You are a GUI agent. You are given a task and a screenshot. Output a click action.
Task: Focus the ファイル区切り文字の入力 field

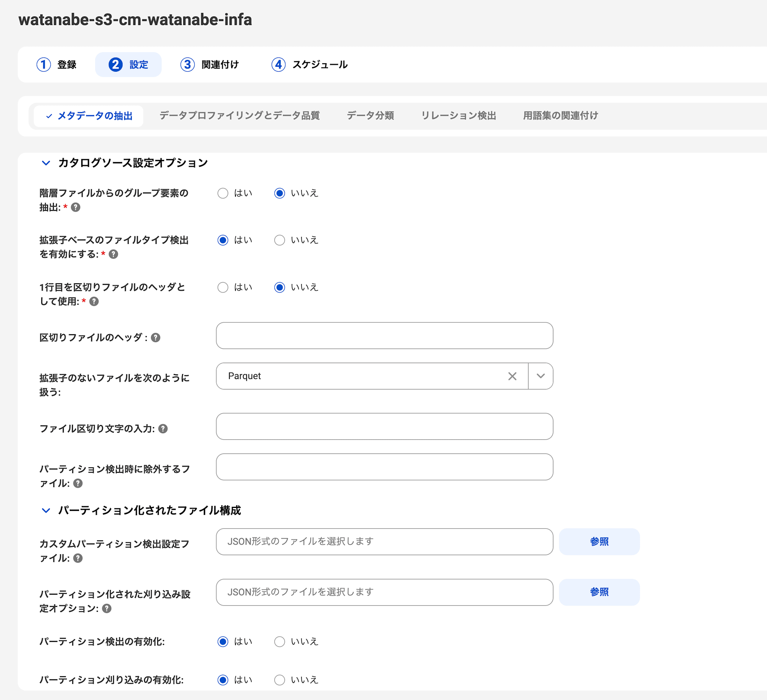[x=385, y=427]
